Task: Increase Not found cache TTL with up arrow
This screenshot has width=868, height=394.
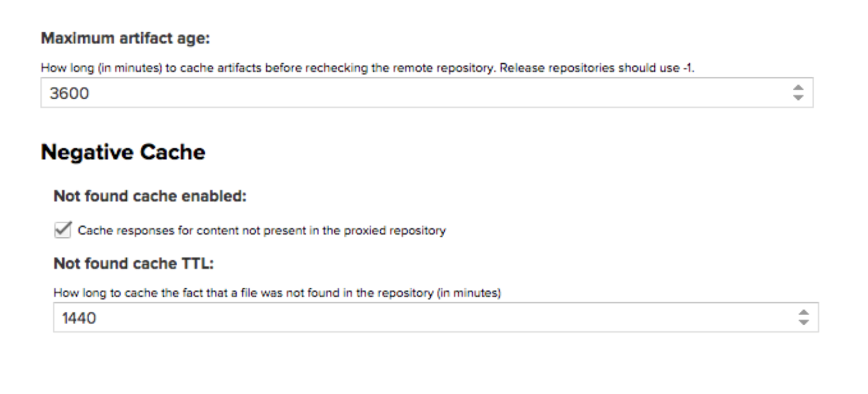Action: tap(804, 312)
